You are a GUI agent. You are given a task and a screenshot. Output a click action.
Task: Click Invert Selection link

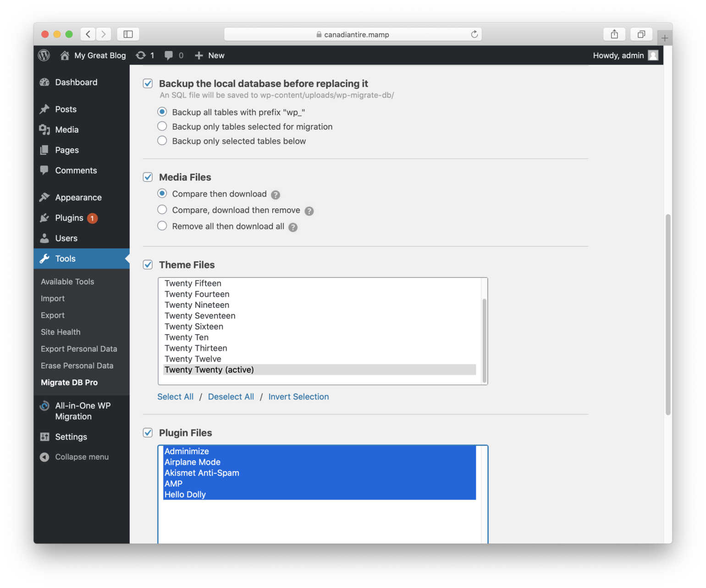point(298,397)
